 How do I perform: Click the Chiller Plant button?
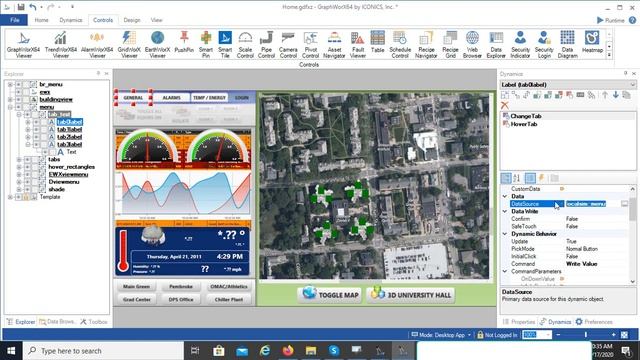click(229, 300)
